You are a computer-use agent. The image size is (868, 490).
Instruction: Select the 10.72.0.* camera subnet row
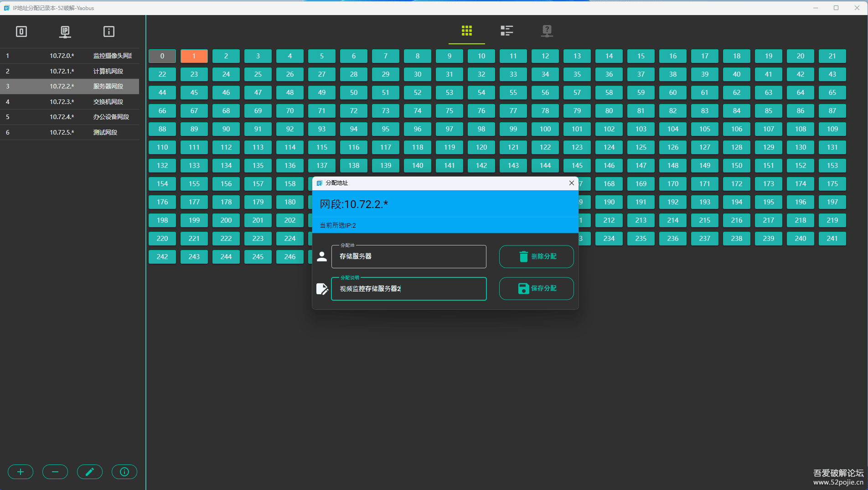[x=69, y=56]
